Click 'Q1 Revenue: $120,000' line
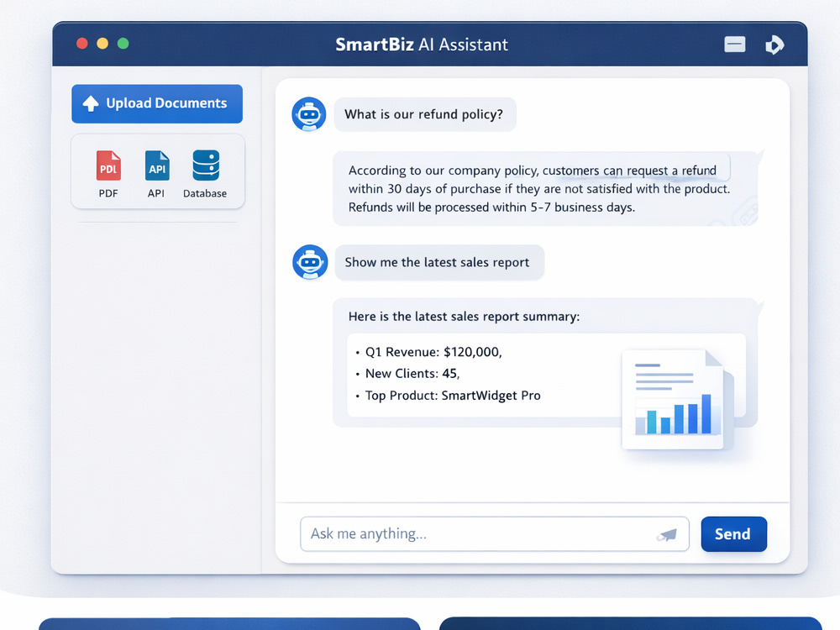The width and height of the screenshot is (840, 630). coord(433,352)
